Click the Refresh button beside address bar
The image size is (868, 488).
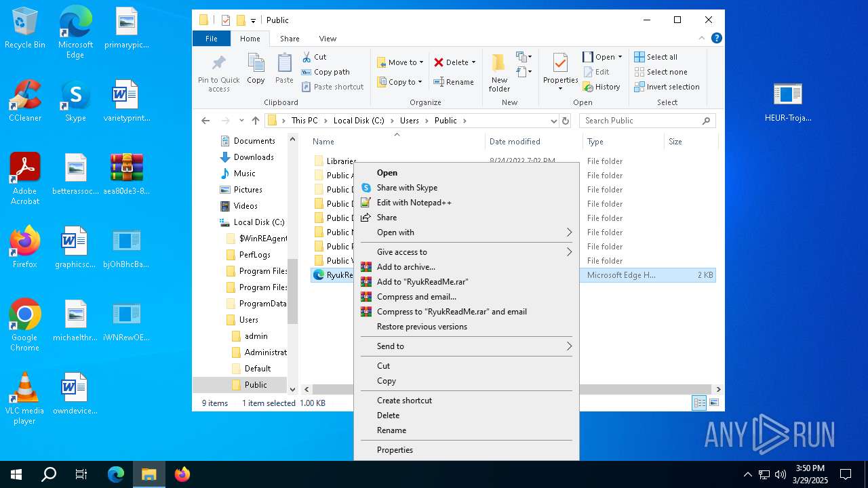pos(566,121)
